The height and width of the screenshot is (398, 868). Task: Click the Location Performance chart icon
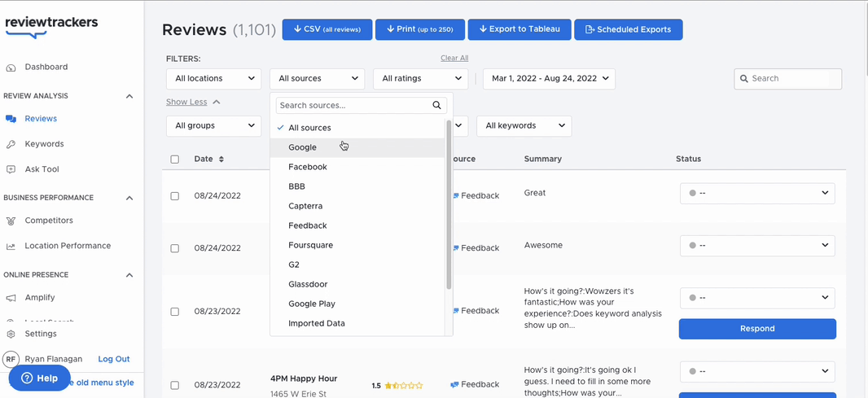click(11, 247)
